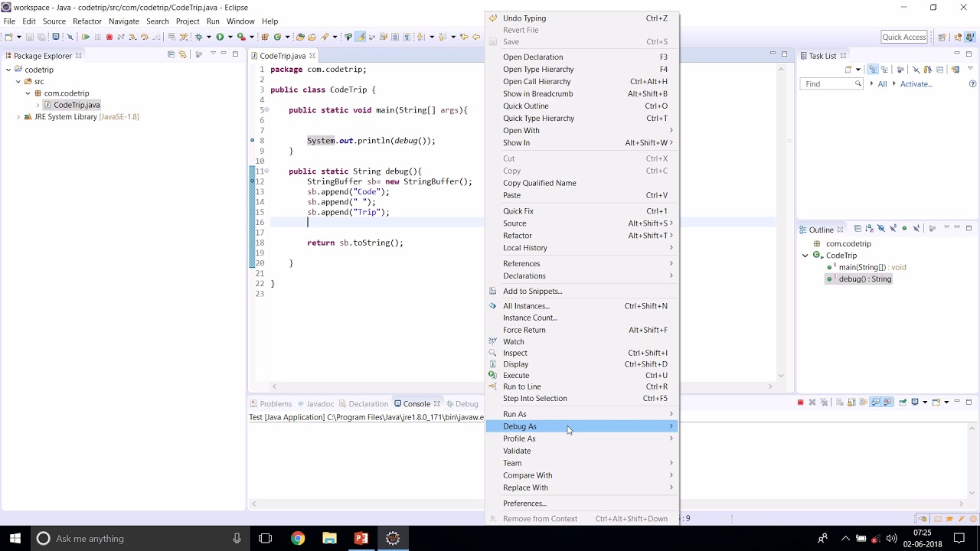This screenshot has height=551, width=980.
Task: Open the Run As submenu
Action: 582,414
